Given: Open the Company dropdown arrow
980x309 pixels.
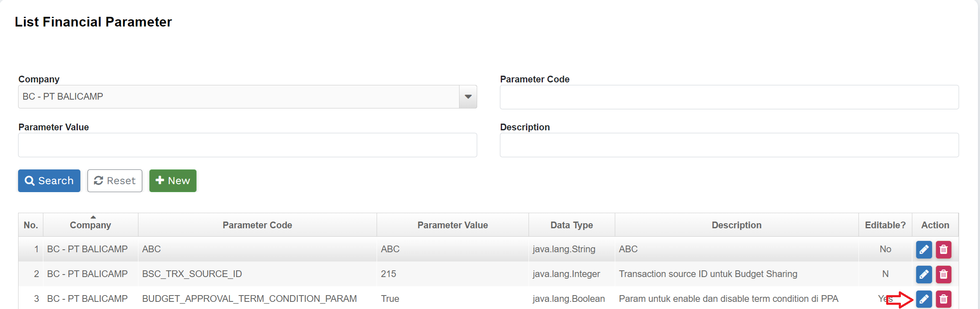Looking at the screenshot, I should coord(468,97).
